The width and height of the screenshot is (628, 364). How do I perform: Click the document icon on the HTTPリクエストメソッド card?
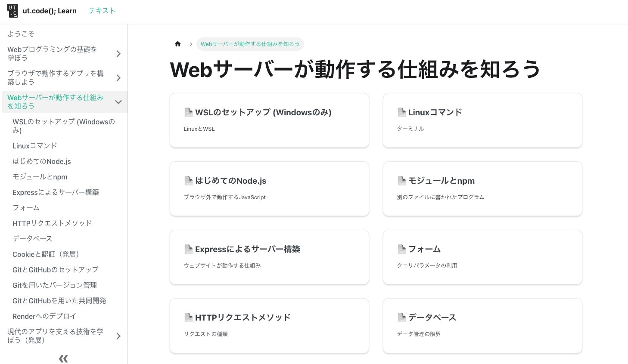tap(189, 318)
